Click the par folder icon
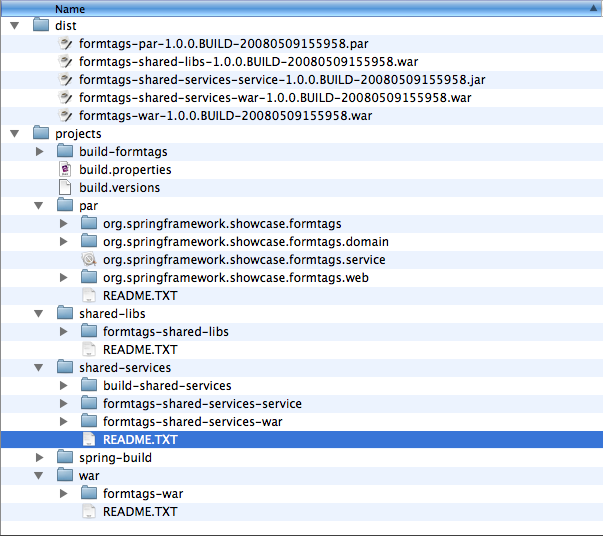 tap(65, 205)
